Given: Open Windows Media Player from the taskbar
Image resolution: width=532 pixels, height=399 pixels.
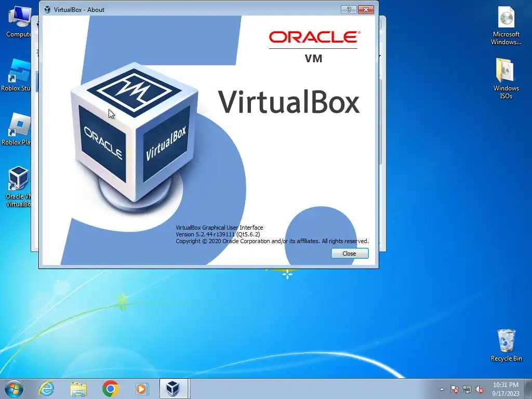Looking at the screenshot, I should (141, 389).
